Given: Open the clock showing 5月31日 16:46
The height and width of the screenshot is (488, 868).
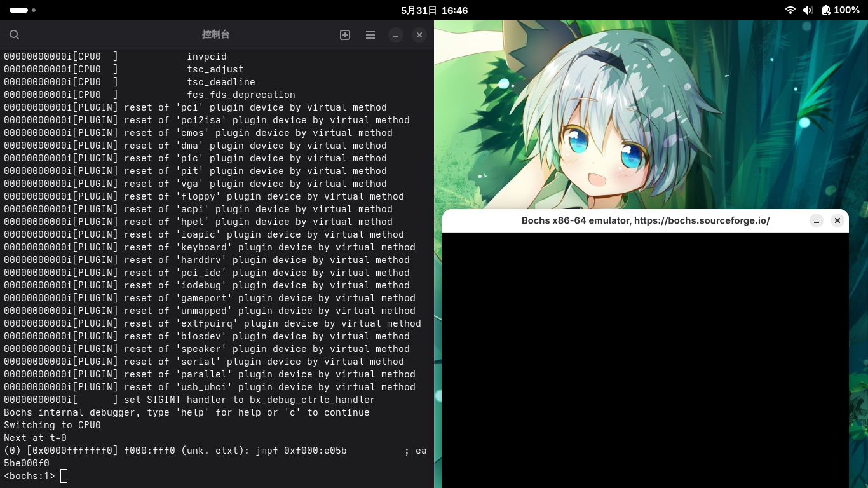Looking at the screenshot, I should pyautogui.click(x=434, y=10).
